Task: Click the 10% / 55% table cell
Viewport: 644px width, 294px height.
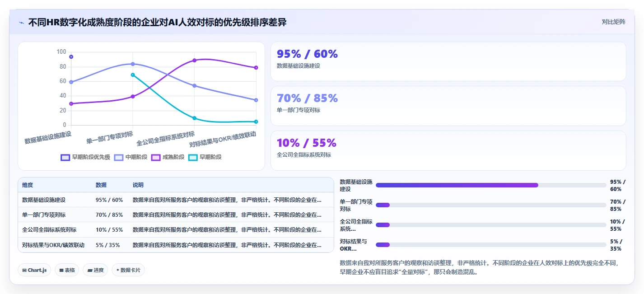Action: click(x=109, y=229)
